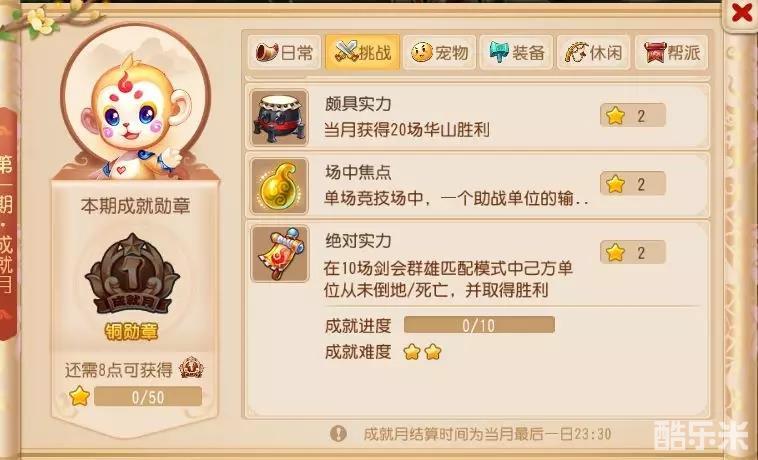Open the 帮派 tab

click(x=671, y=53)
